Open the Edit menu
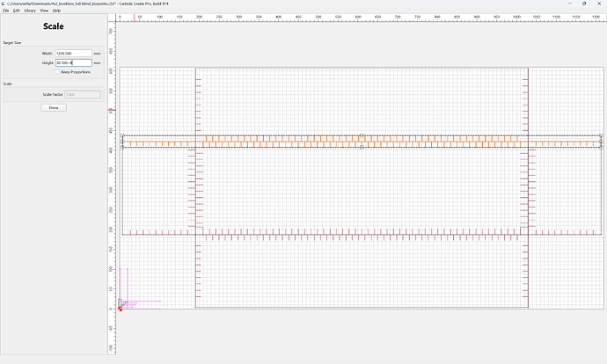The image size is (607, 364). (16, 11)
